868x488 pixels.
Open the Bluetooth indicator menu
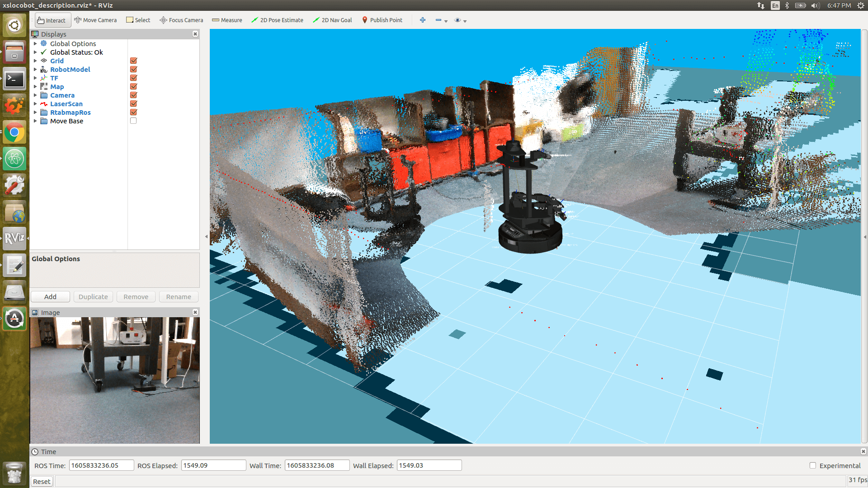(x=787, y=5)
